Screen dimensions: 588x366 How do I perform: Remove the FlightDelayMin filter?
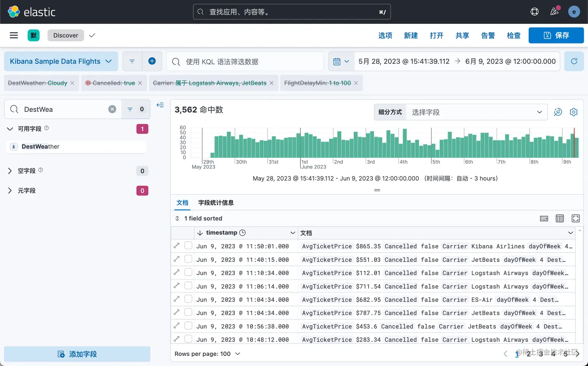(356, 83)
